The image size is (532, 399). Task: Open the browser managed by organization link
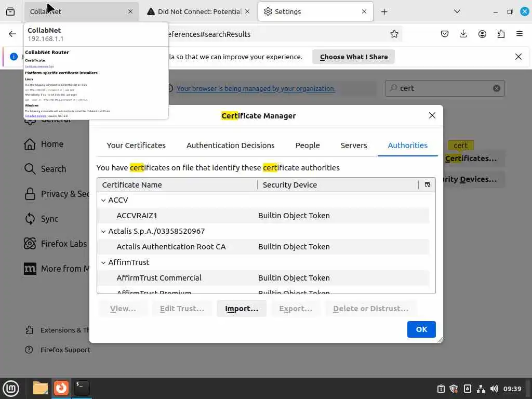click(256, 88)
